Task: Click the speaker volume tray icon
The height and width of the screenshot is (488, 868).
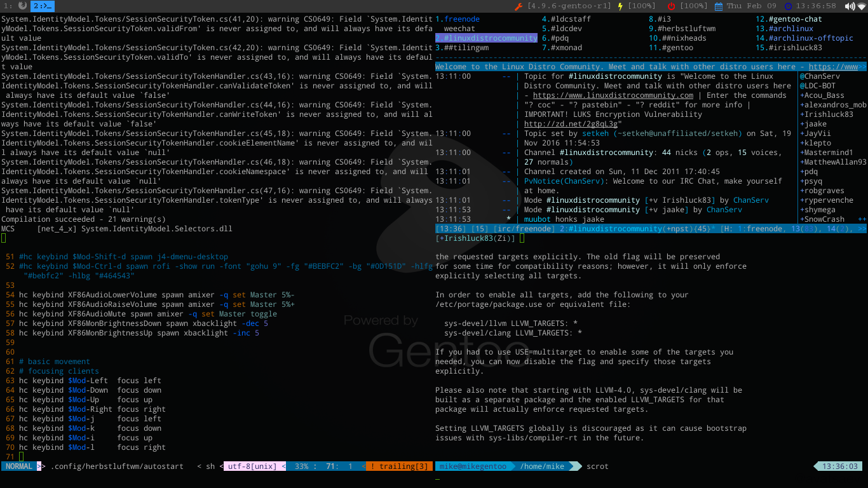Action: pyautogui.click(x=850, y=6)
